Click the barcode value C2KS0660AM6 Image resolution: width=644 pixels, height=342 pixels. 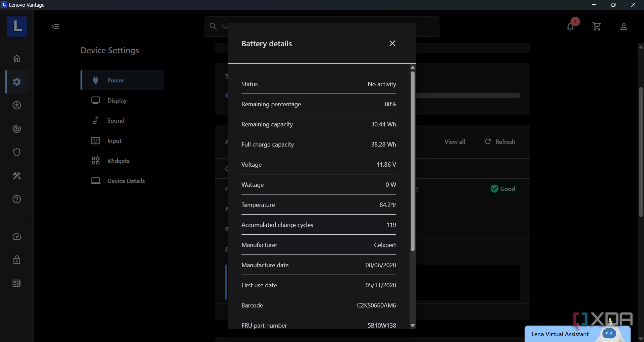click(x=376, y=305)
